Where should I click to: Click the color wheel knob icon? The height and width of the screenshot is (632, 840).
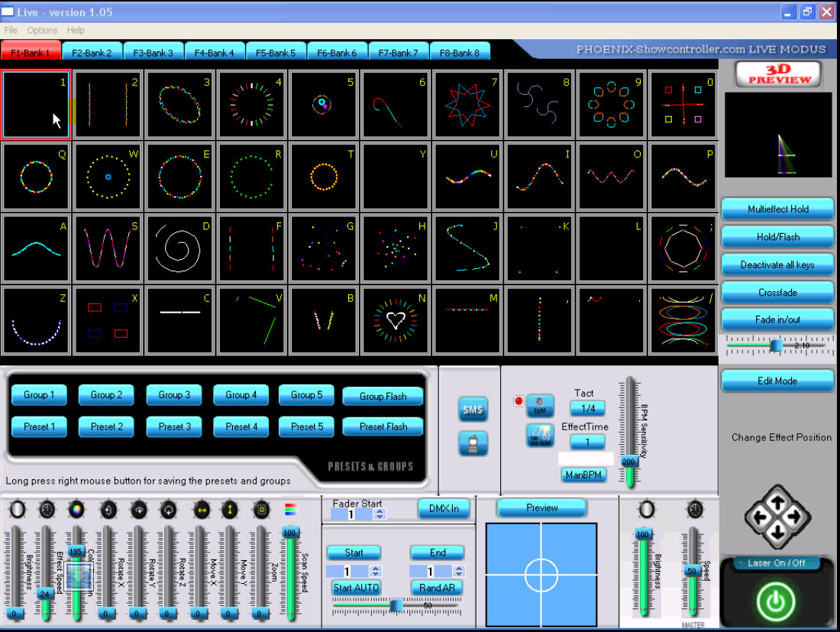pyautogui.click(x=76, y=509)
